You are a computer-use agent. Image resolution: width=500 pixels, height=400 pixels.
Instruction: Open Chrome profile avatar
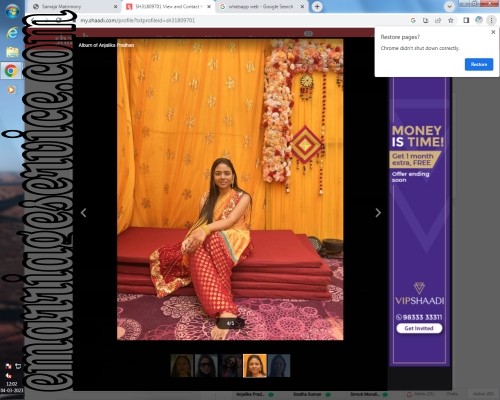(x=479, y=20)
